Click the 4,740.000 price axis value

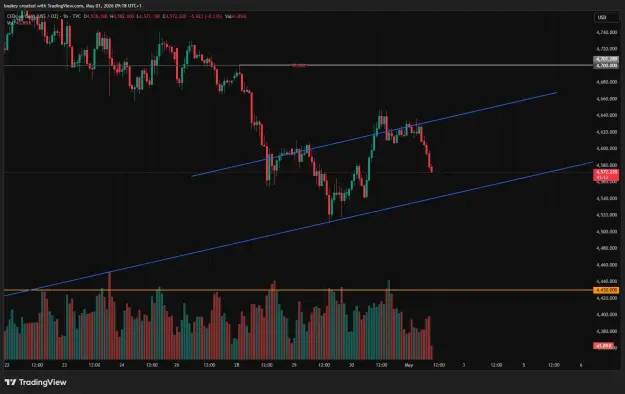click(x=607, y=32)
